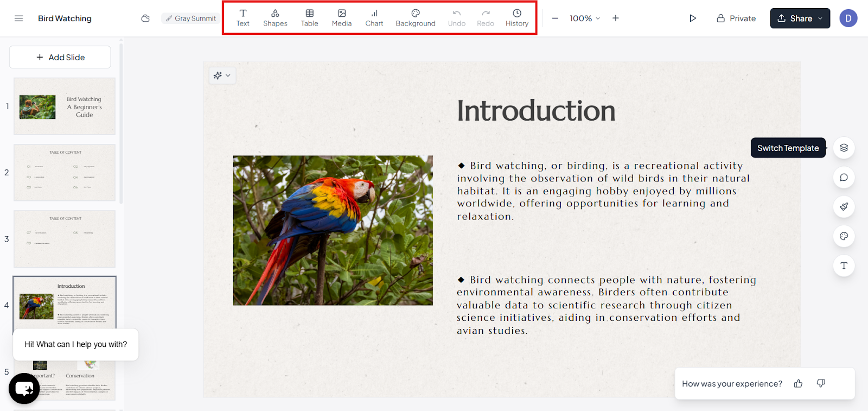Click the thumbs up feedback icon
Viewport: 868px width, 411px height.
pos(798,383)
